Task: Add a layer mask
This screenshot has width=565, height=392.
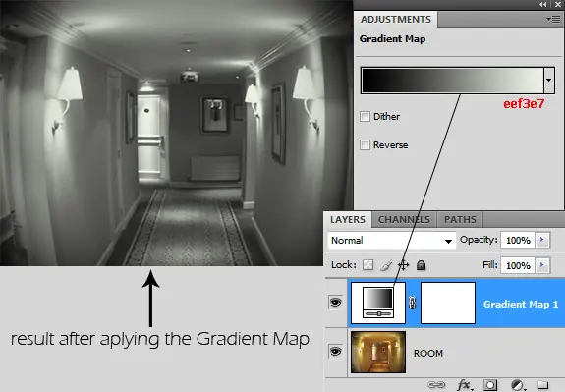Action: [x=490, y=385]
